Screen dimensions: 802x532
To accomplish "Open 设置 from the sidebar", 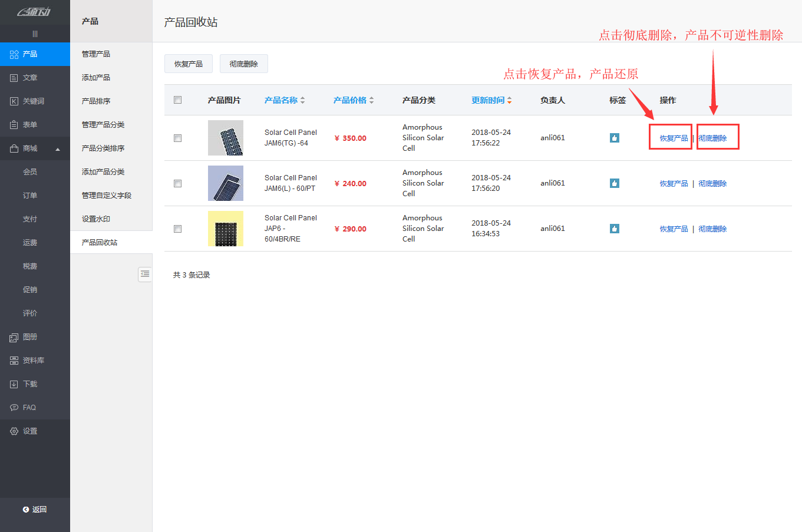I will (x=29, y=431).
